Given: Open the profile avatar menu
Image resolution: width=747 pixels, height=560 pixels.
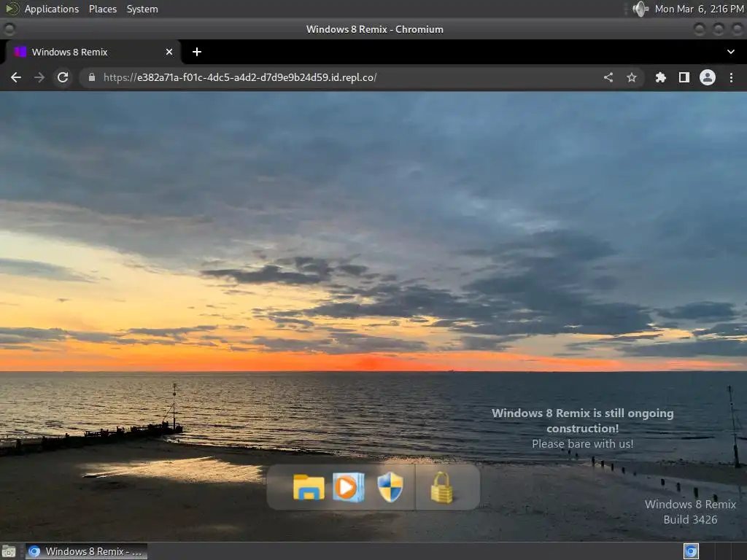Looking at the screenshot, I should click(x=708, y=77).
